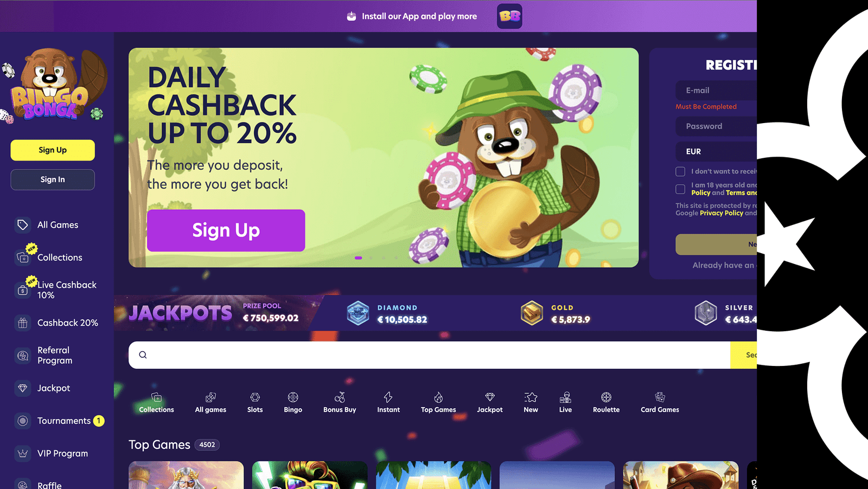Choose the Bonus Buy category icon

340,397
